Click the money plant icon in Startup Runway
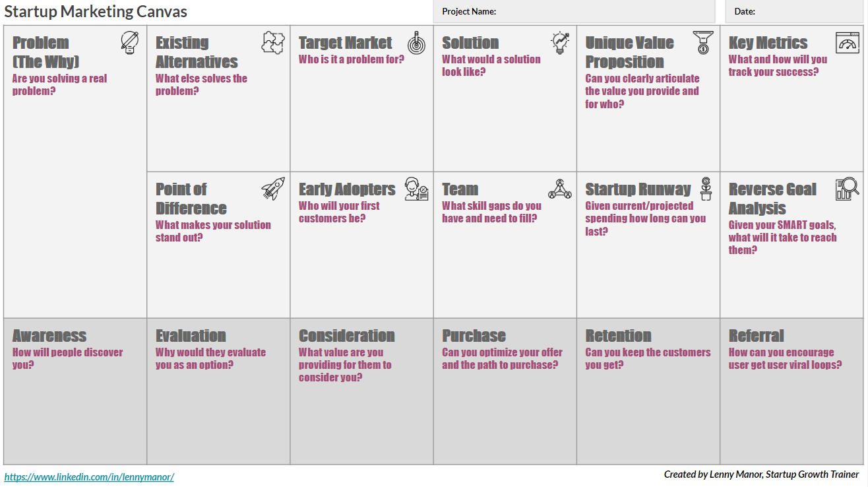The height and width of the screenshot is (487, 868). (x=706, y=189)
